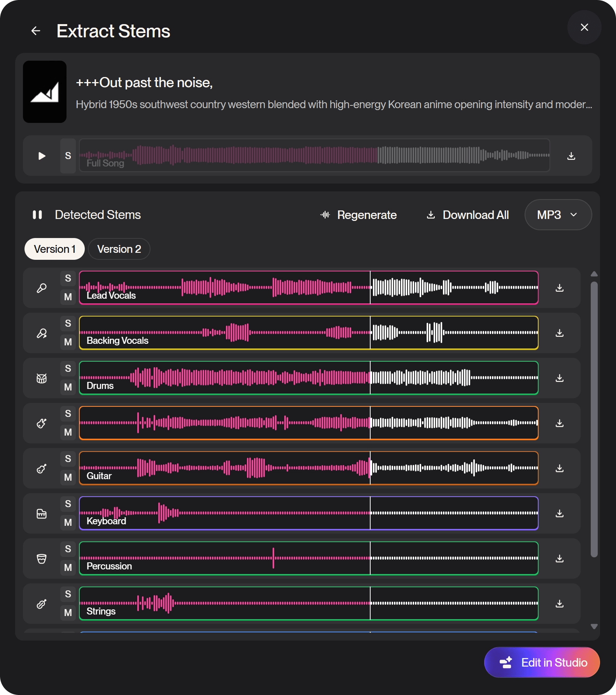This screenshot has height=695, width=616.
Task: Seek within the Lead Vocals waveform
Action: (309, 288)
